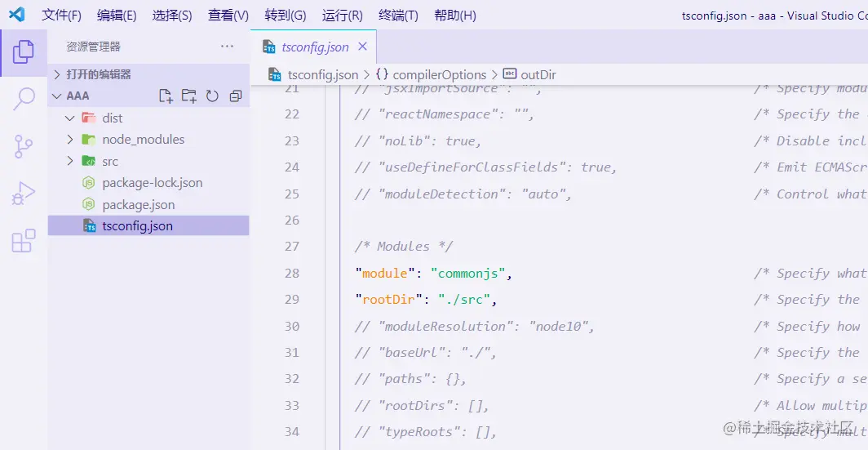This screenshot has width=868, height=450.
Task: Click line number 28 in gutter
Action: coord(292,274)
